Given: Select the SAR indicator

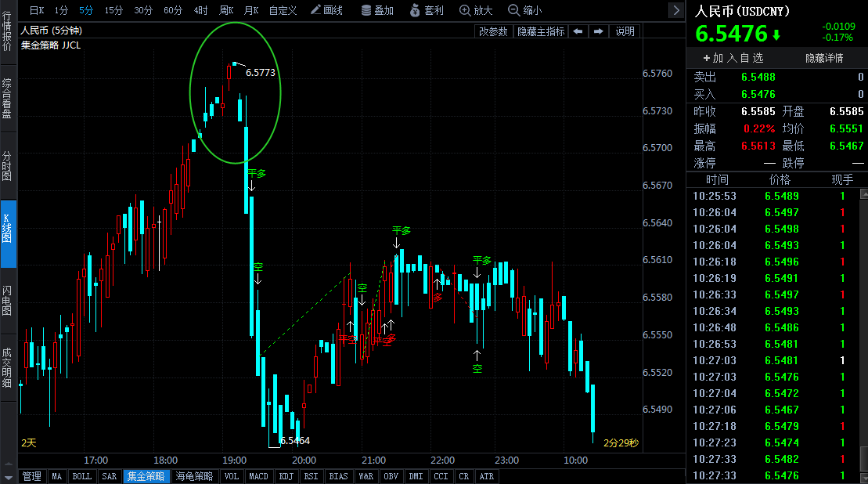Looking at the screenshot, I should (109, 476).
